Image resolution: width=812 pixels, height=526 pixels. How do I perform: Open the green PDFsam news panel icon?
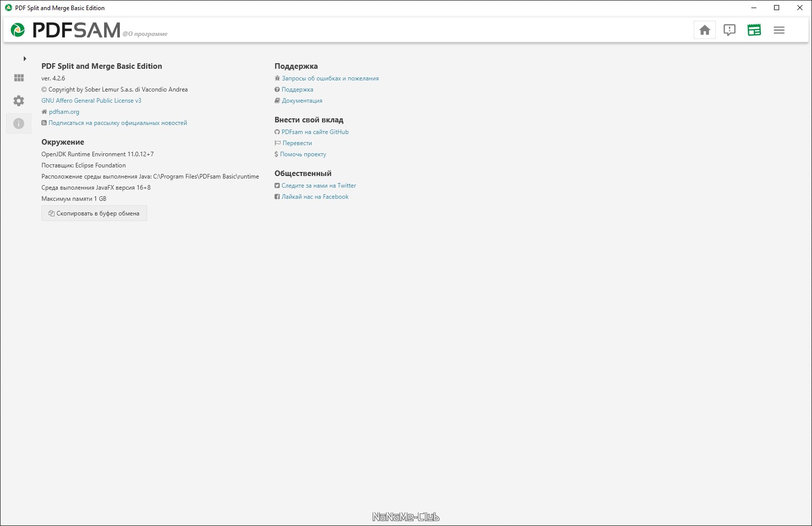754,30
